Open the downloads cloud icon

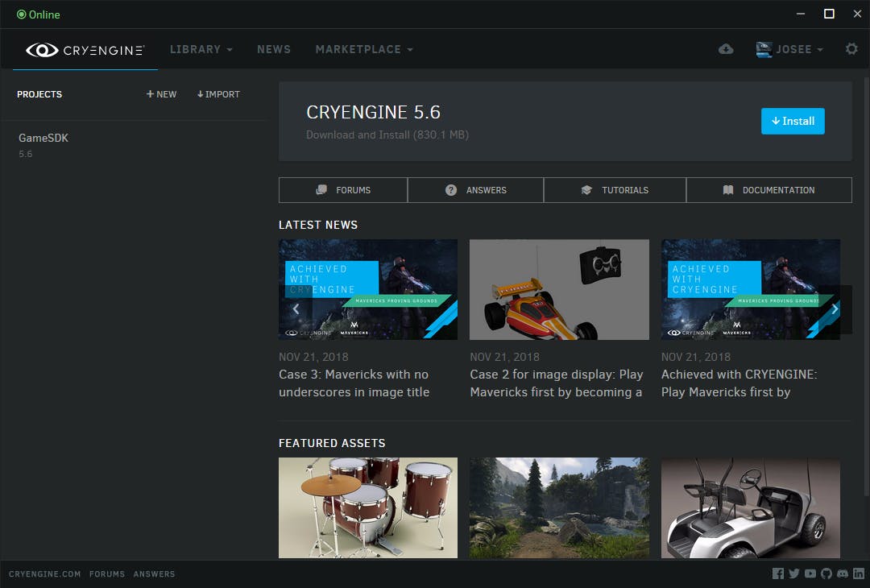click(726, 49)
